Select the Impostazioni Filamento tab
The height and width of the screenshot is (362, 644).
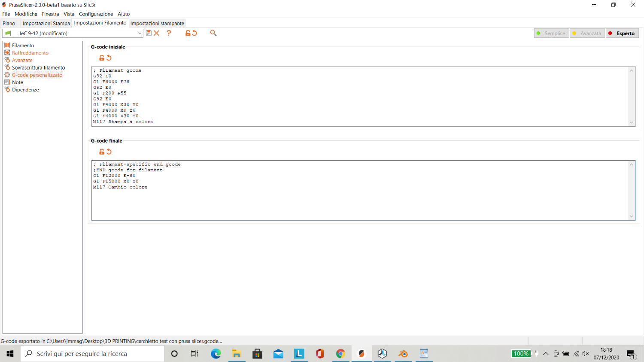coord(100,23)
